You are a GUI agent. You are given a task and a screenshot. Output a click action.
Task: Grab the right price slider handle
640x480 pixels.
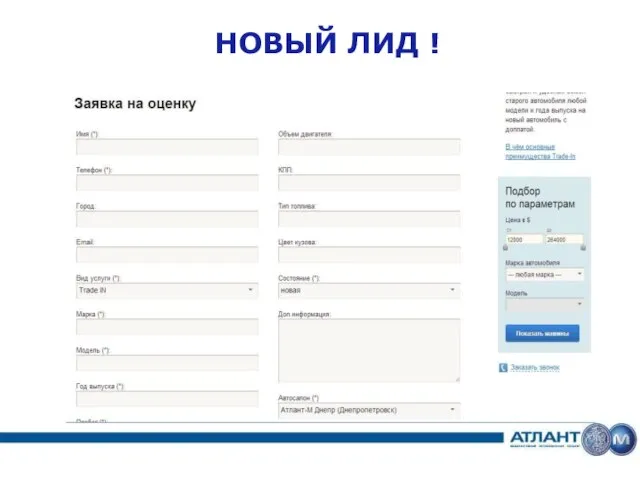583,248
